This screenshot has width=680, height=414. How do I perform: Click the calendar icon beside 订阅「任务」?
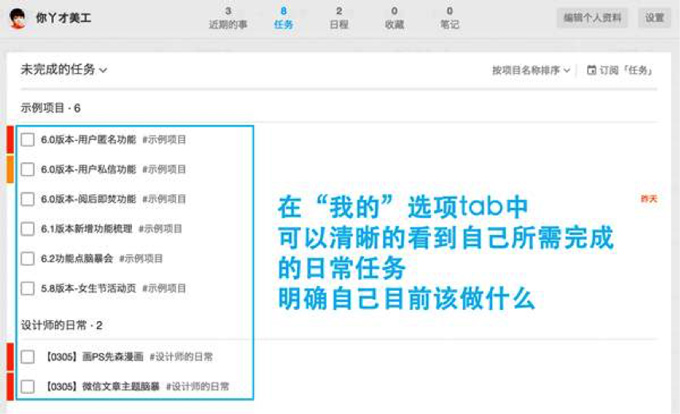coord(591,70)
